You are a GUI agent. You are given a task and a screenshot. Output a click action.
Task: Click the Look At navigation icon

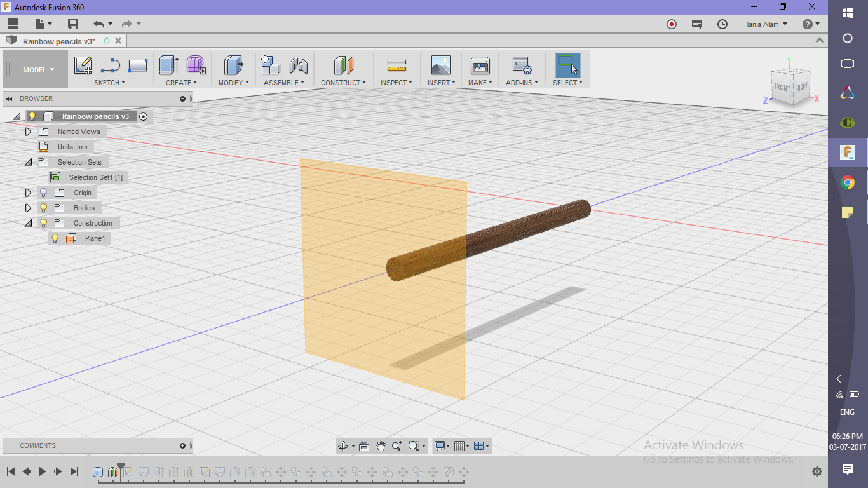364,446
